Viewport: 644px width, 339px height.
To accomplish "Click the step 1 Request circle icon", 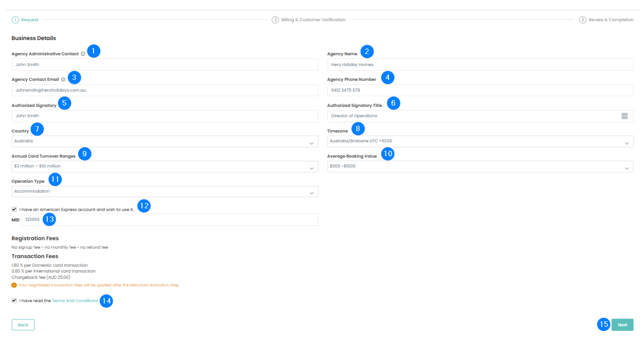I will pos(15,20).
